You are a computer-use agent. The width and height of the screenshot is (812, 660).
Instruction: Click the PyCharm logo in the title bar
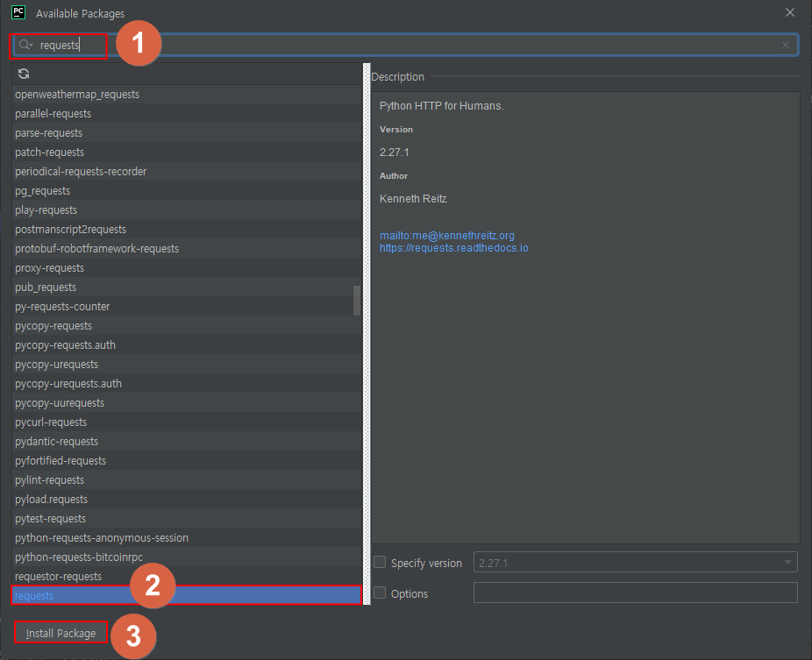18,12
